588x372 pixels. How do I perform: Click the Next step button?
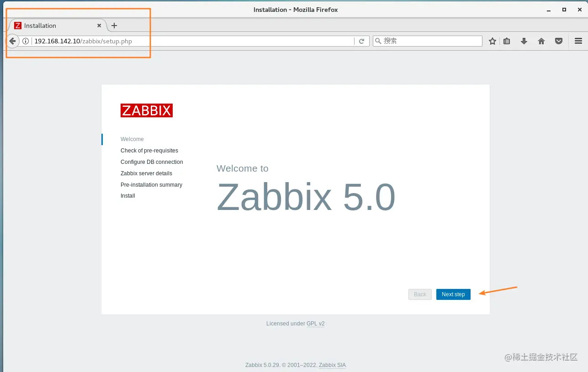[453, 294]
